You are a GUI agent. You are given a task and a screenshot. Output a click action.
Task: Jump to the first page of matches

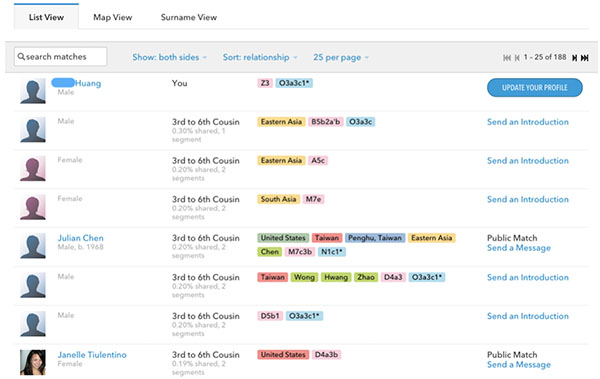pos(507,58)
